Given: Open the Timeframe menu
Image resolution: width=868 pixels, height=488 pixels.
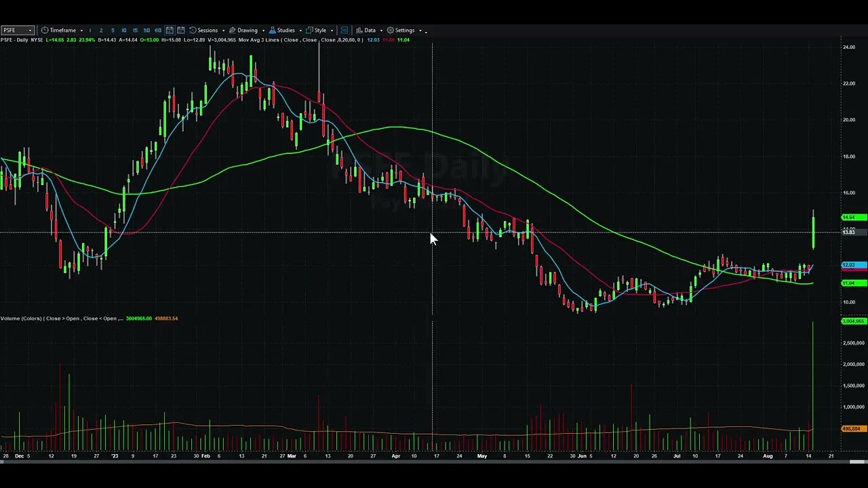Looking at the screenshot, I should tap(62, 30).
